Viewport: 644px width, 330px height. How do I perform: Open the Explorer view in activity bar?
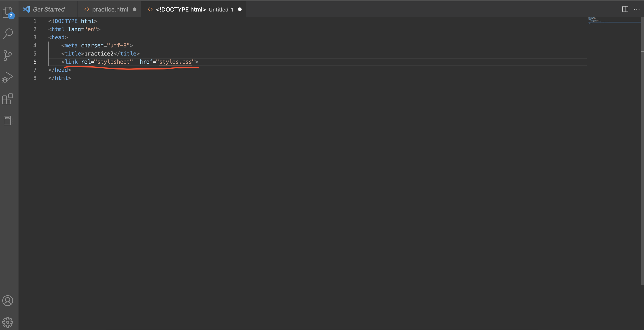click(8, 12)
